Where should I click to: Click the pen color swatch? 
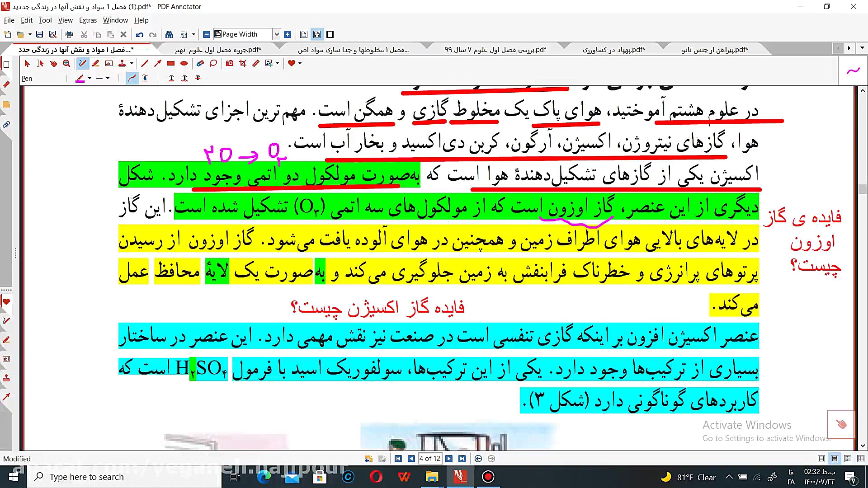(x=80, y=78)
